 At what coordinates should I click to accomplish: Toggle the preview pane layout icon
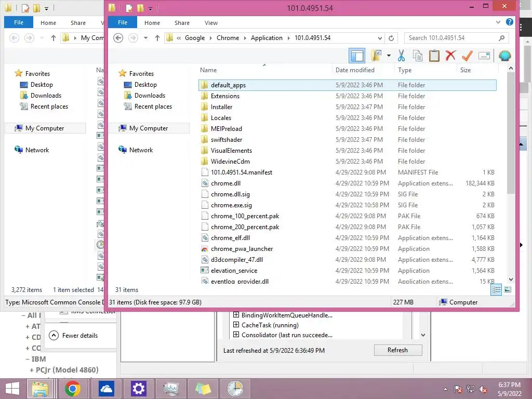pyautogui.click(x=357, y=56)
